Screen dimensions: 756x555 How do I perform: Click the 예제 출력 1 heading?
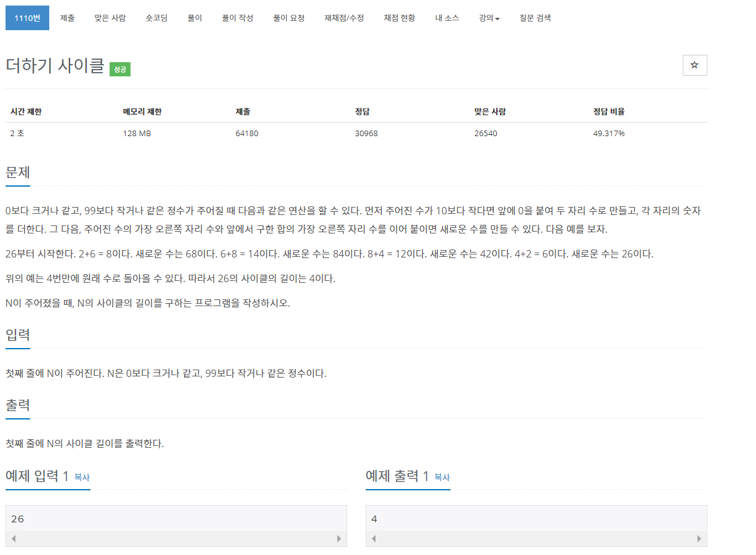[397, 476]
